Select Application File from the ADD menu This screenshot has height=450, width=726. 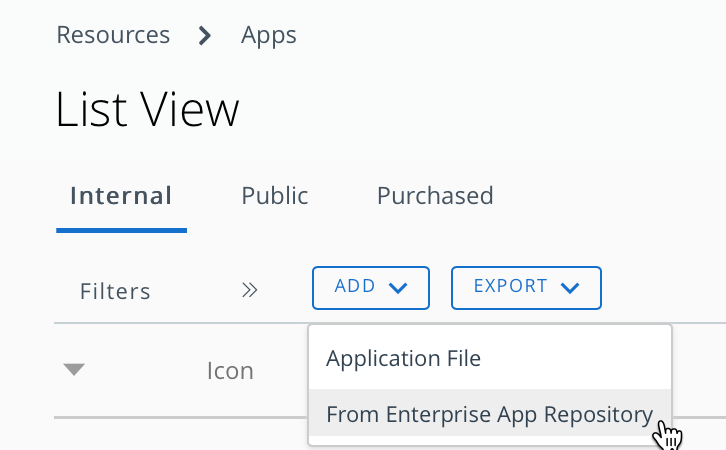click(x=404, y=358)
